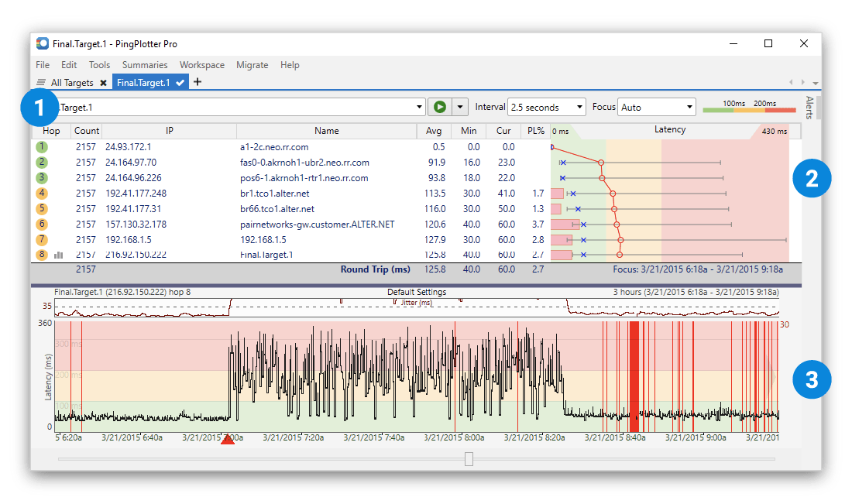Open the Interval 2.5 seconds dropdown

coord(546,107)
